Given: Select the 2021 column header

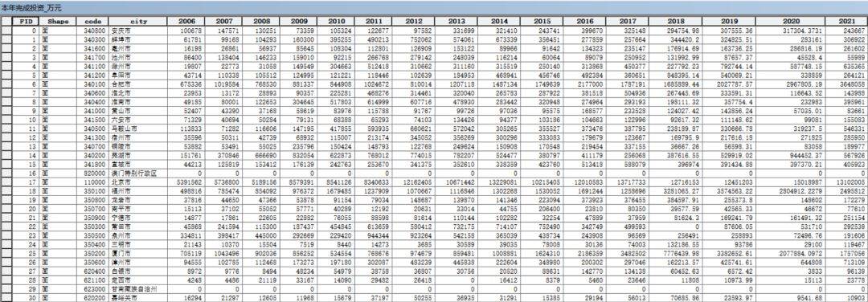Looking at the screenshot, I should (x=846, y=21).
